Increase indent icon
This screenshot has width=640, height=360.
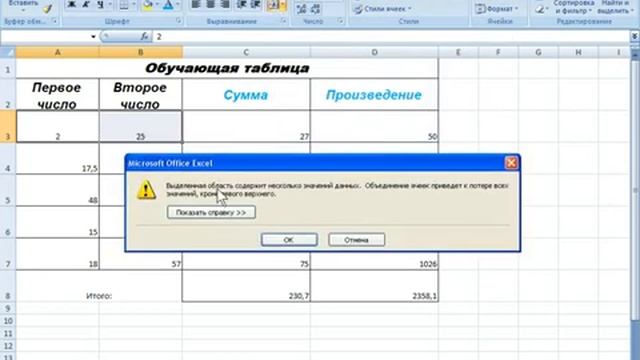[256, 4]
